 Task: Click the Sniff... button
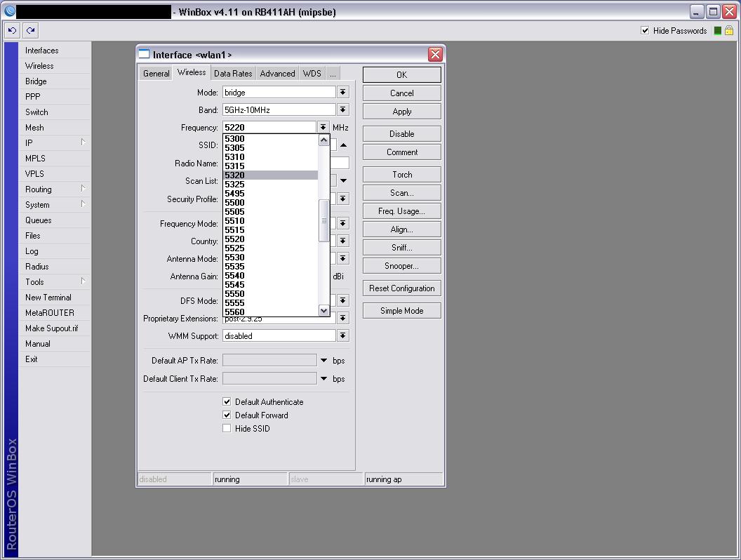point(401,248)
